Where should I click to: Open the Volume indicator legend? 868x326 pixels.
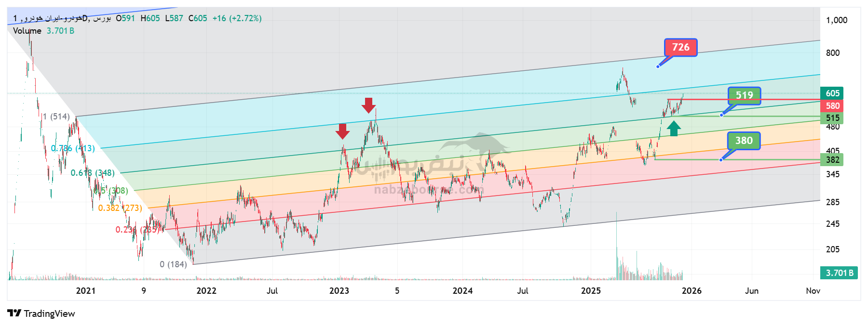click(27, 31)
